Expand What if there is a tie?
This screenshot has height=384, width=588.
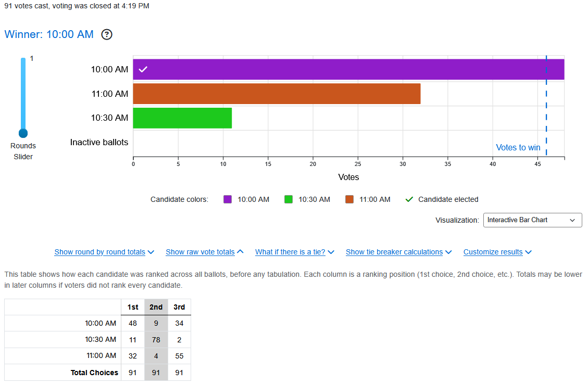(295, 252)
